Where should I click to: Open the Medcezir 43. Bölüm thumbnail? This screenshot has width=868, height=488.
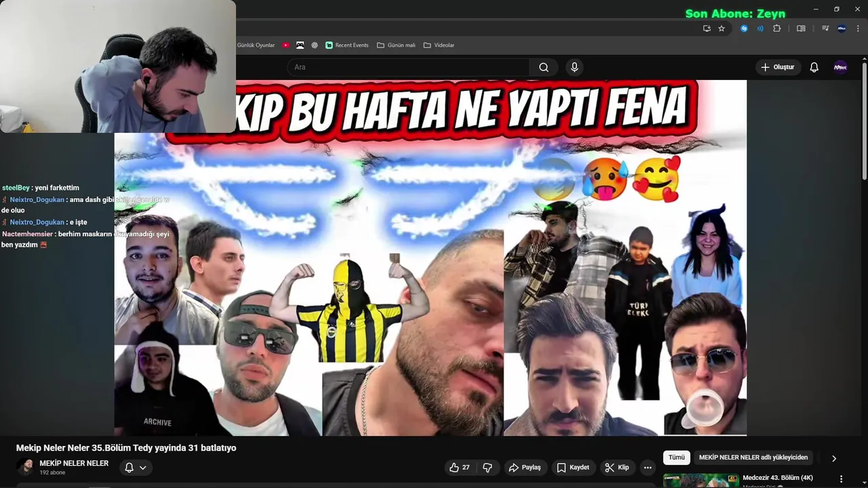tap(701, 481)
